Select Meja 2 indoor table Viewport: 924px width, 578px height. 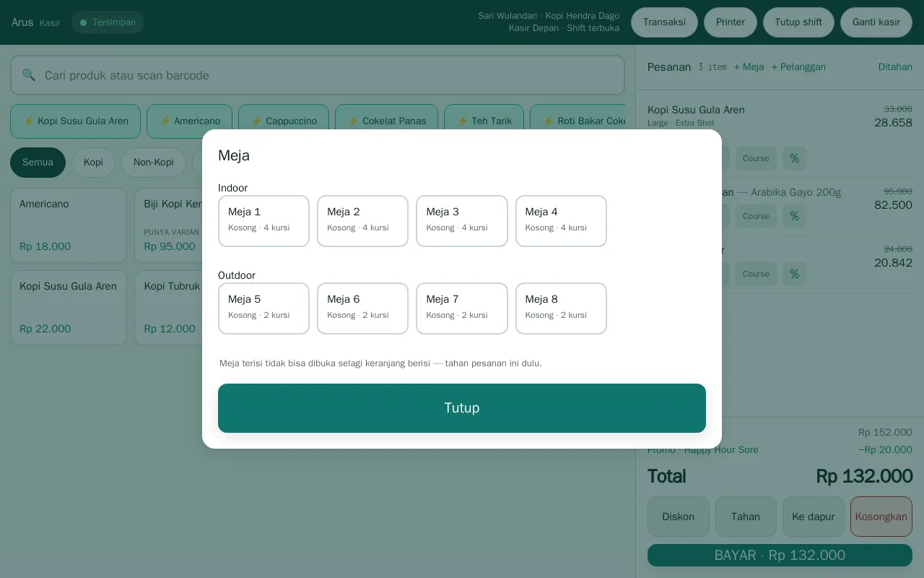[362, 221]
